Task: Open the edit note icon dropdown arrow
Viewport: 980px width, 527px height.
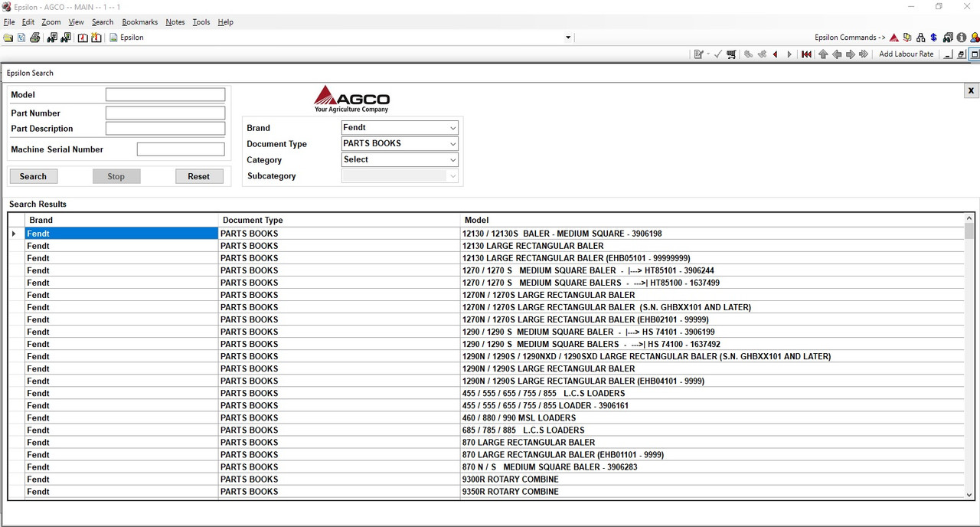Action: click(708, 54)
